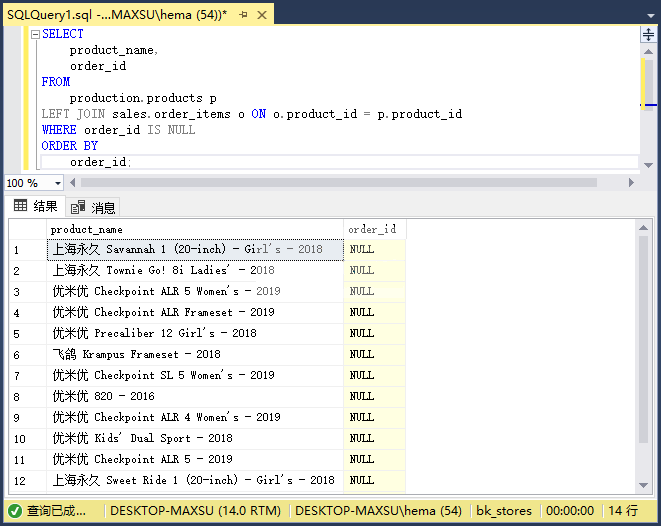
Task: Click cell 飞鸽 Krampus Frameset - 2018
Action: 195,355
